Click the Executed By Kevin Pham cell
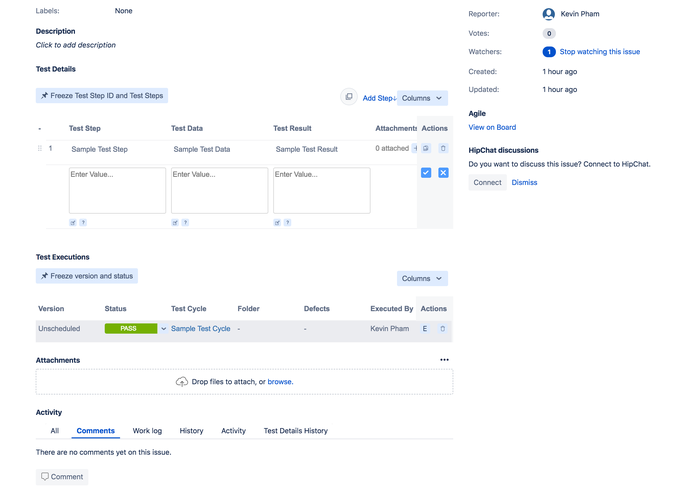Image resolution: width=700 pixels, height=491 pixels. click(x=390, y=329)
